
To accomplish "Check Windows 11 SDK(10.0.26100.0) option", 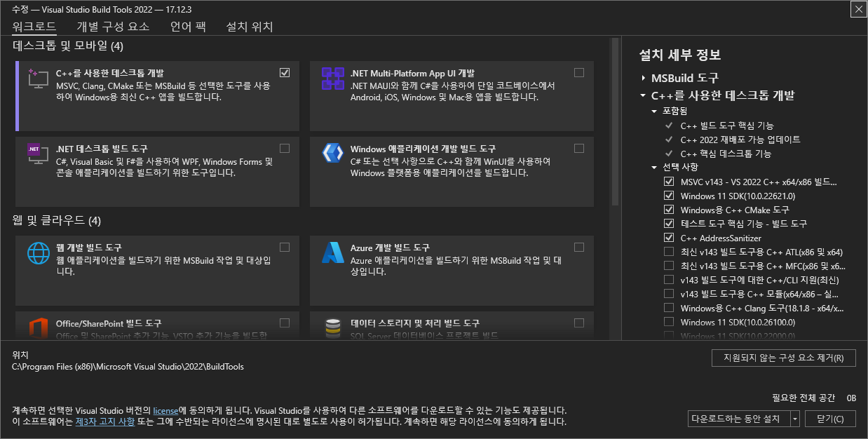I will [668, 322].
